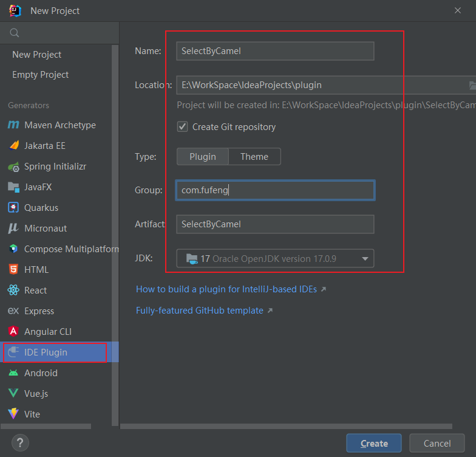Screen dimensions: 476x457
Task: Click the JDK folder icon in combo box
Action: [192, 259]
